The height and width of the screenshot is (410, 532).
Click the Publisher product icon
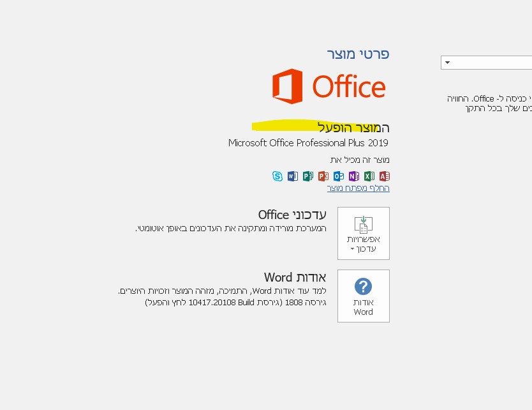tap(307, 176)
